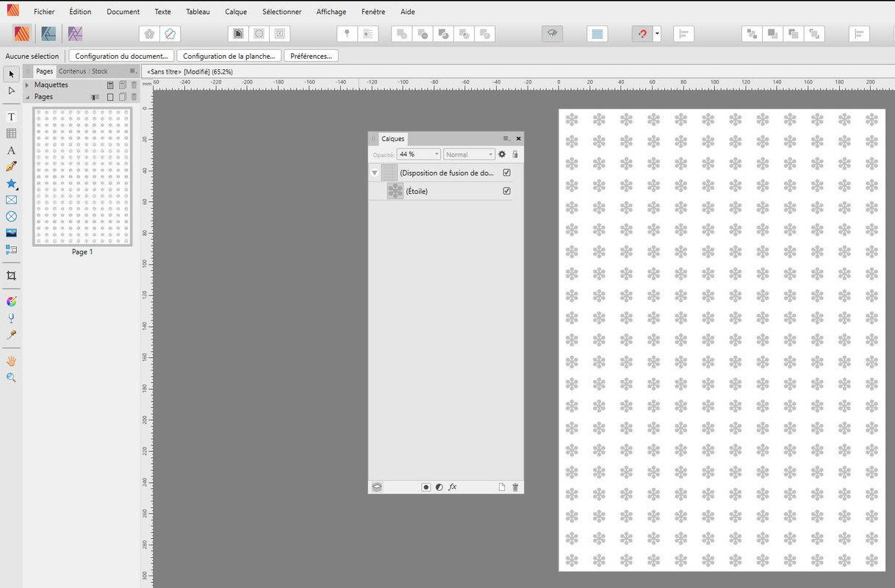
Task: Open the Aide menu
Action: coord(408,12)
